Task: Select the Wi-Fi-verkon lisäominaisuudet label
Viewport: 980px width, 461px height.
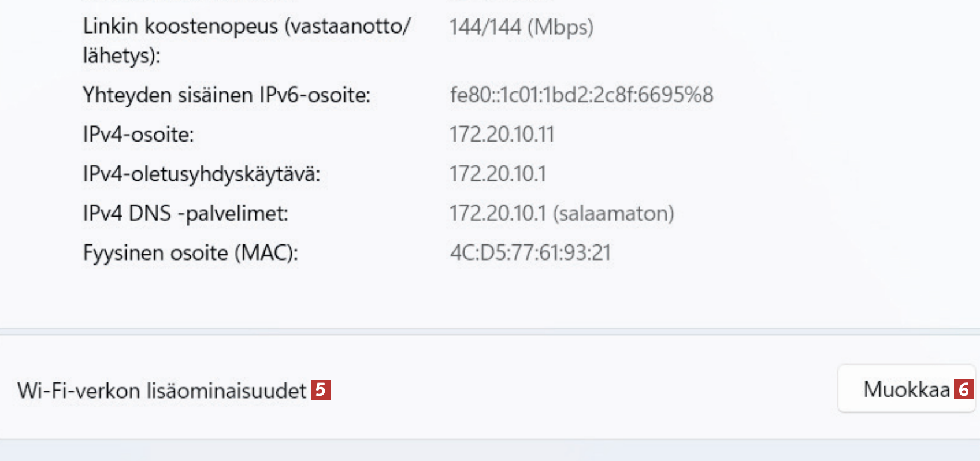Action: click(x=161, y=391)
